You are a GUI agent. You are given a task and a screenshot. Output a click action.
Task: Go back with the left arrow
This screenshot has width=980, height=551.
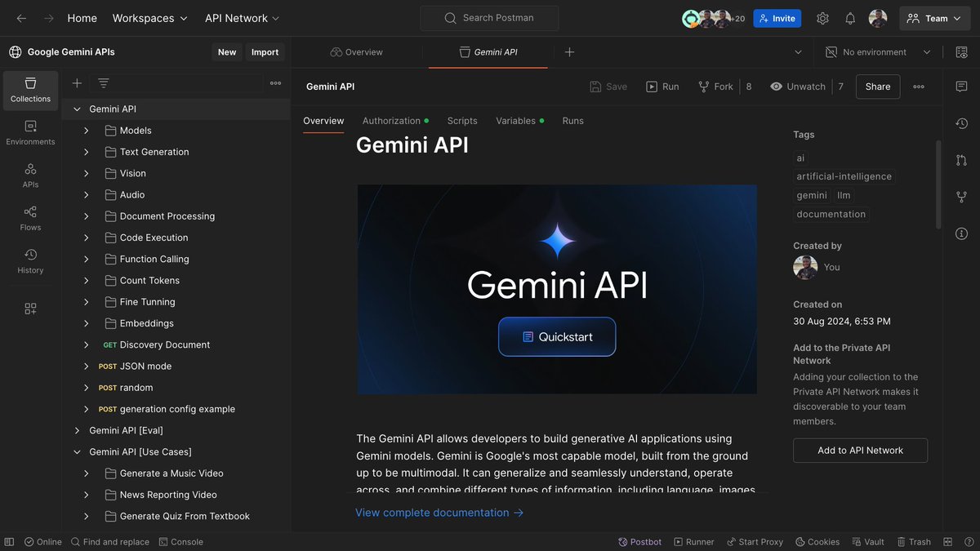[21, 18]
